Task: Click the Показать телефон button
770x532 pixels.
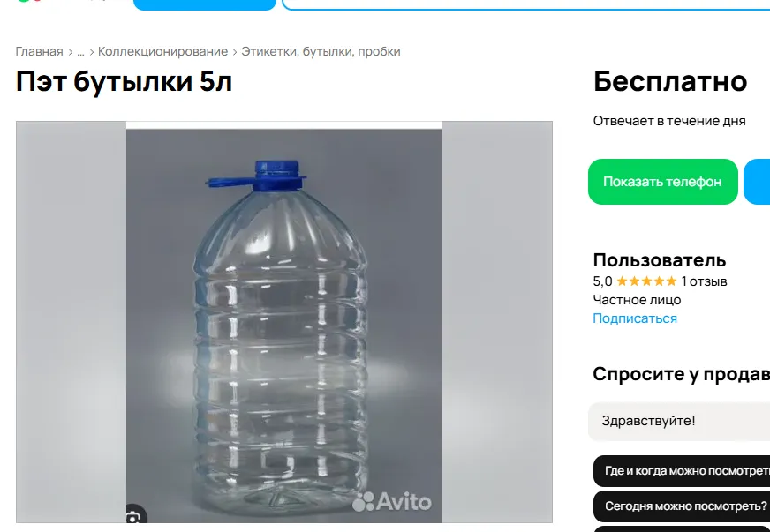Action: coord(663,182)
